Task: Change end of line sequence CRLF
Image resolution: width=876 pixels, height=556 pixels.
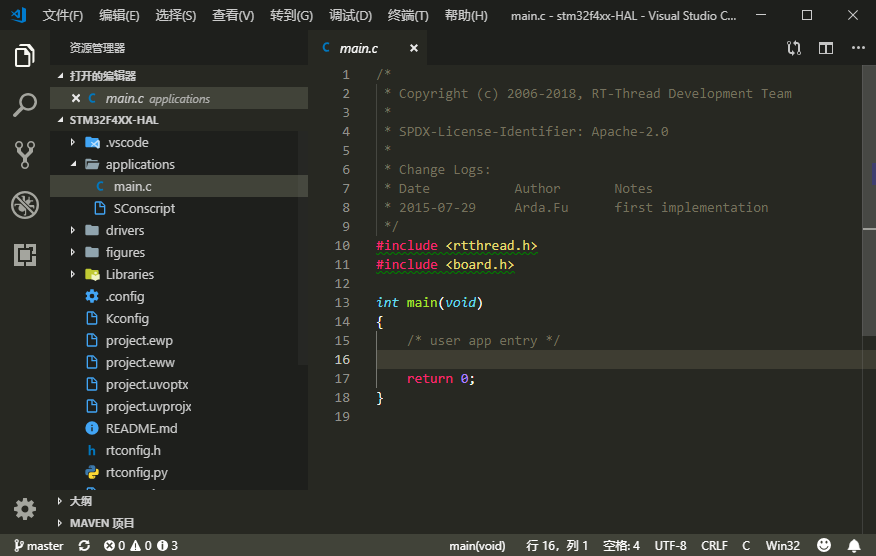Action: coord(715,545)
